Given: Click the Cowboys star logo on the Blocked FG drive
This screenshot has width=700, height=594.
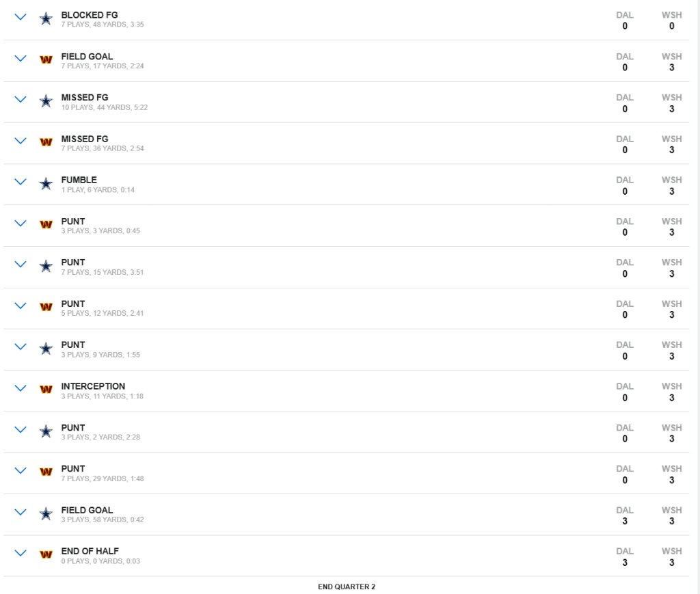Looking at the screenshot, I should [46, 19].
